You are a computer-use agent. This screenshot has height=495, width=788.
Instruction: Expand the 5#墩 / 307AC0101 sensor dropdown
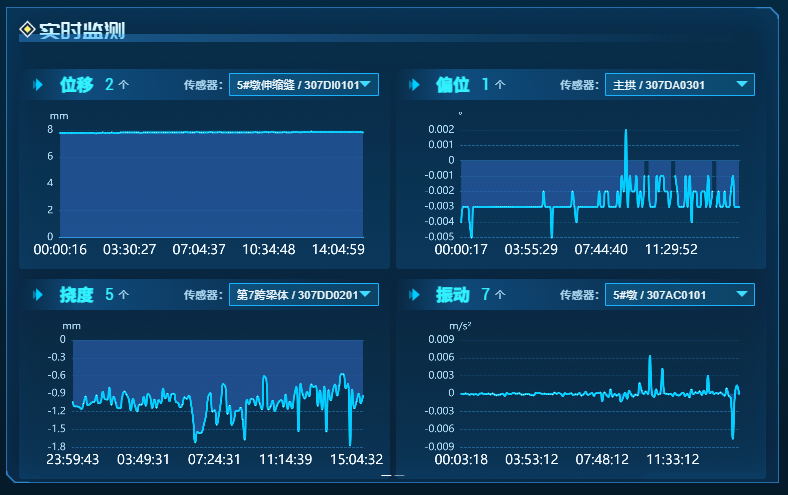coord(680,295)
